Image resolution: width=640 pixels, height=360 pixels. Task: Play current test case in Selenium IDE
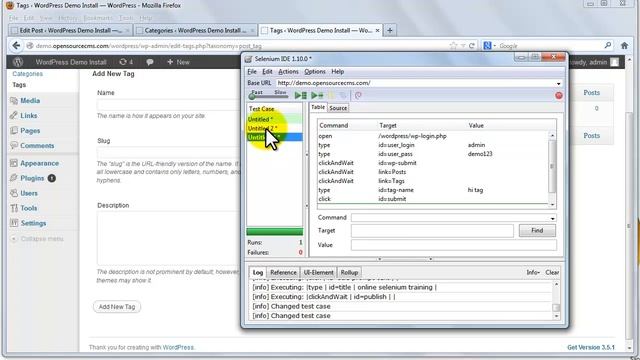coord(317,96)
